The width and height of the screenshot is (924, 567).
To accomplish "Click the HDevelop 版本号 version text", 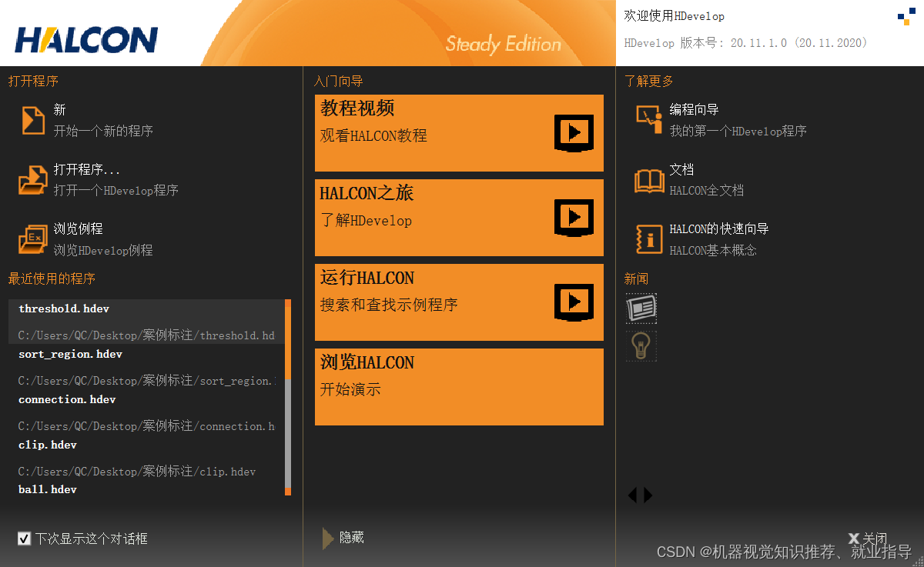I will [745, 43].
